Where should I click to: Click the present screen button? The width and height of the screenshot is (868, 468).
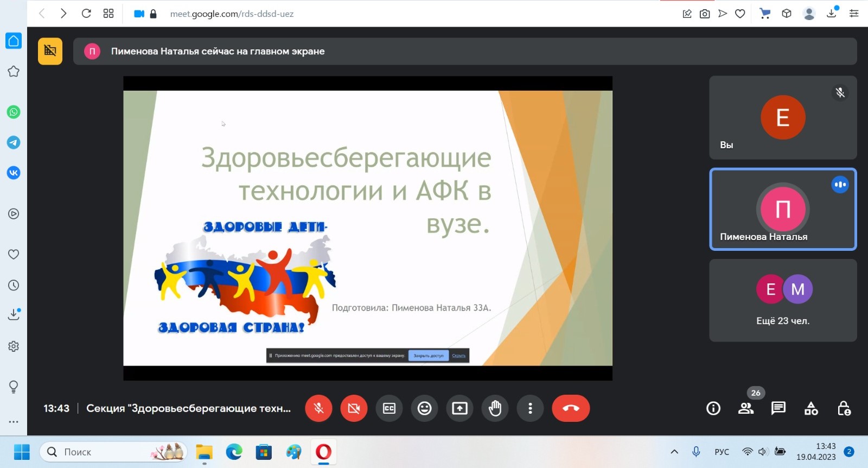(x=459, y=408)
